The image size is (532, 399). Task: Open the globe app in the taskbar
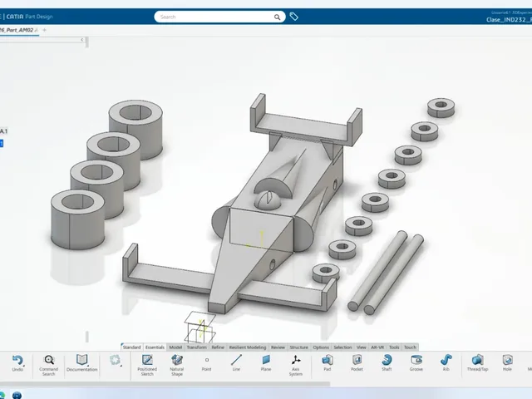17,396
